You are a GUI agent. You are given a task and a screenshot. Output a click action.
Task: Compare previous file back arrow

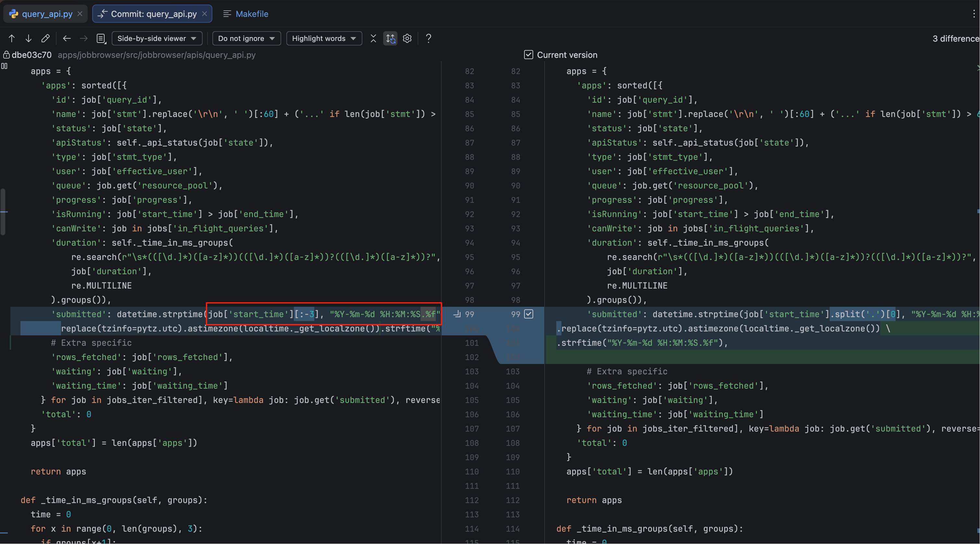coord(67,38)
